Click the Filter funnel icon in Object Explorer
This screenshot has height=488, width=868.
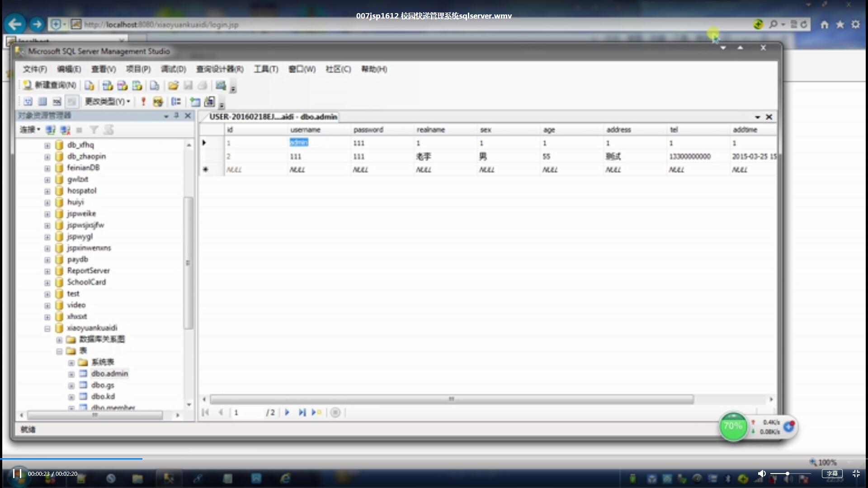94,130
